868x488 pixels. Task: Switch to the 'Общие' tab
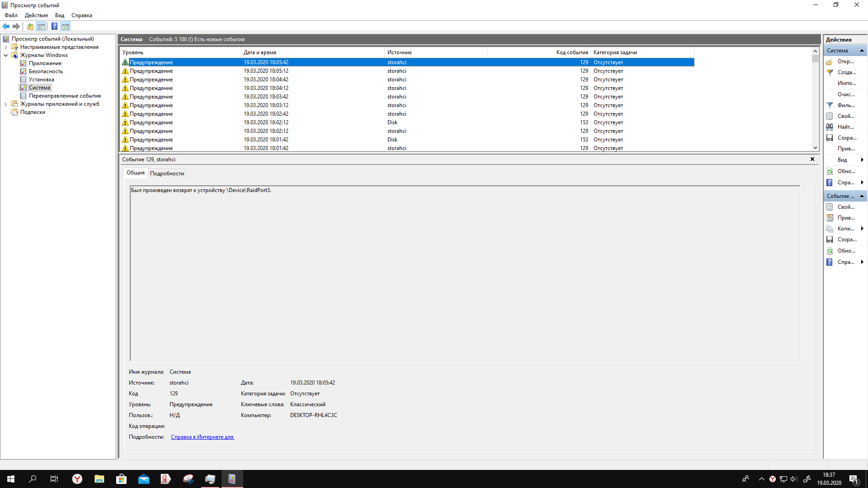(x=136, y=173)
